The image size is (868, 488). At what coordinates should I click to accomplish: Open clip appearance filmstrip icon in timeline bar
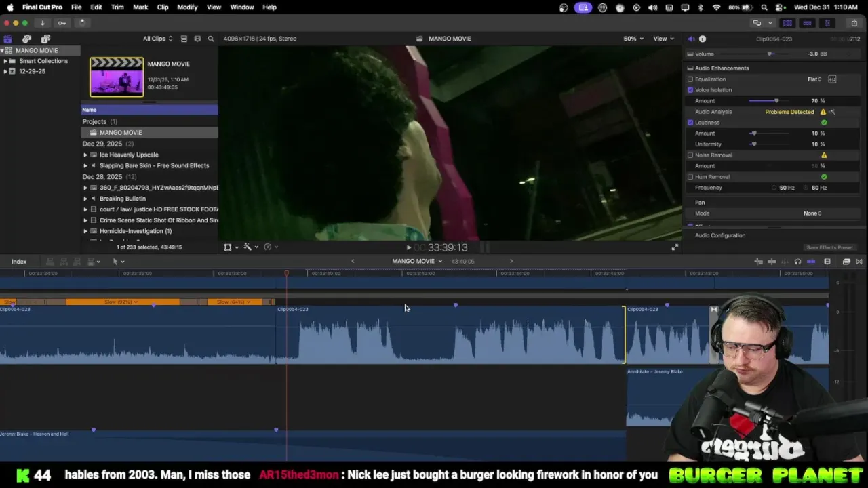point(827,262)
